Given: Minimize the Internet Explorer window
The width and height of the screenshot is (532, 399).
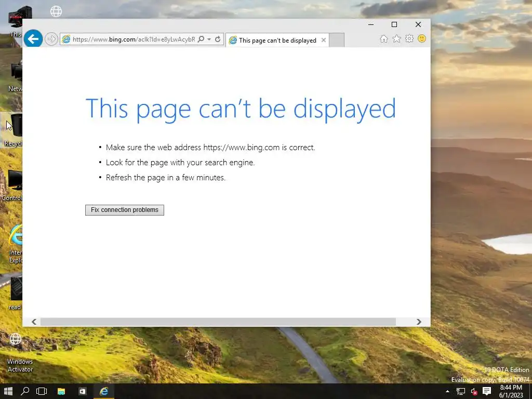Looking at the screenshot, I should tap(371, 24).
